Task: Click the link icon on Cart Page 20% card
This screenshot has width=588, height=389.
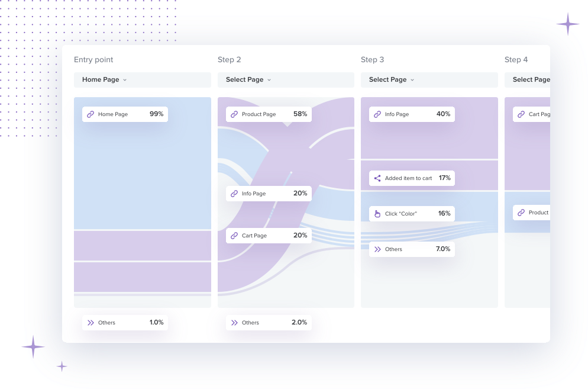Action: (x=234, y=236)
